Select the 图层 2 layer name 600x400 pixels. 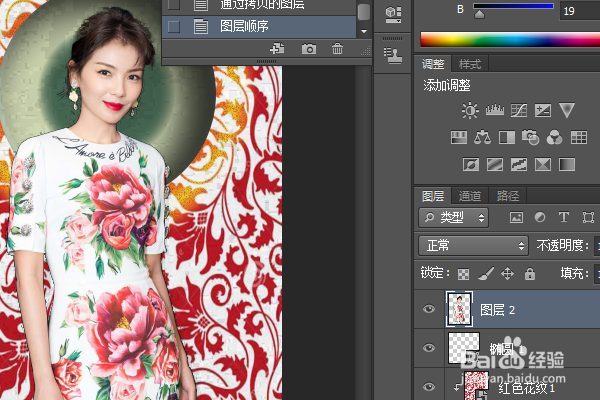click(x=498, y=310)
